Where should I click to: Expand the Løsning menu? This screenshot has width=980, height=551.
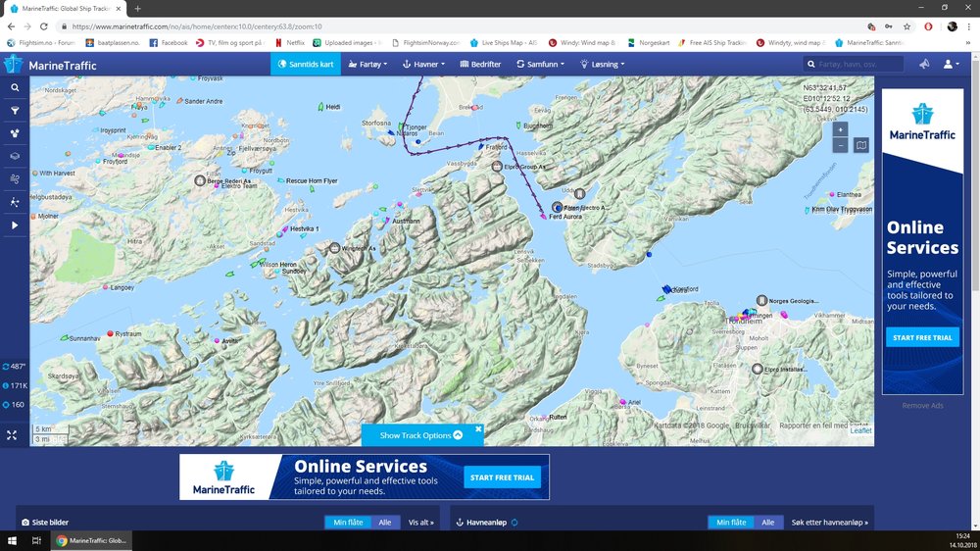point(603,64)
